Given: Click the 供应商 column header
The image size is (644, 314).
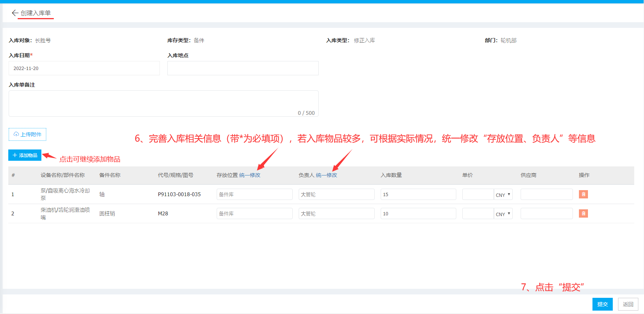Looking at the screenshot, I should pyautogui.click(x=529, y=175).
